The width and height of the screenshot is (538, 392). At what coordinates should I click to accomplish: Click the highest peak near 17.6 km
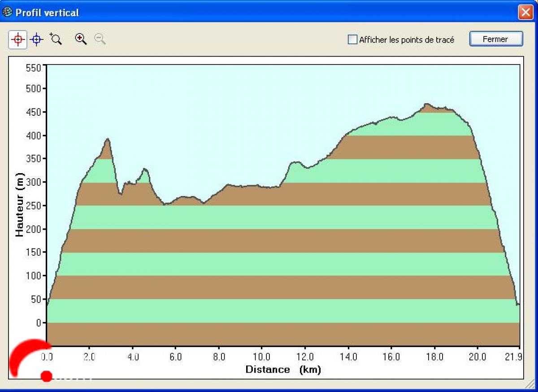click(426, 105)
